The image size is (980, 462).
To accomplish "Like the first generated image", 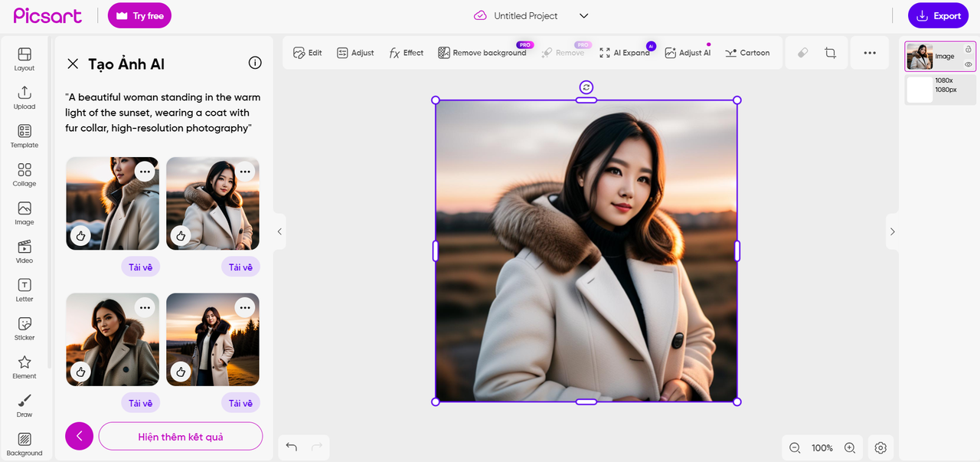I will [80, 235].
